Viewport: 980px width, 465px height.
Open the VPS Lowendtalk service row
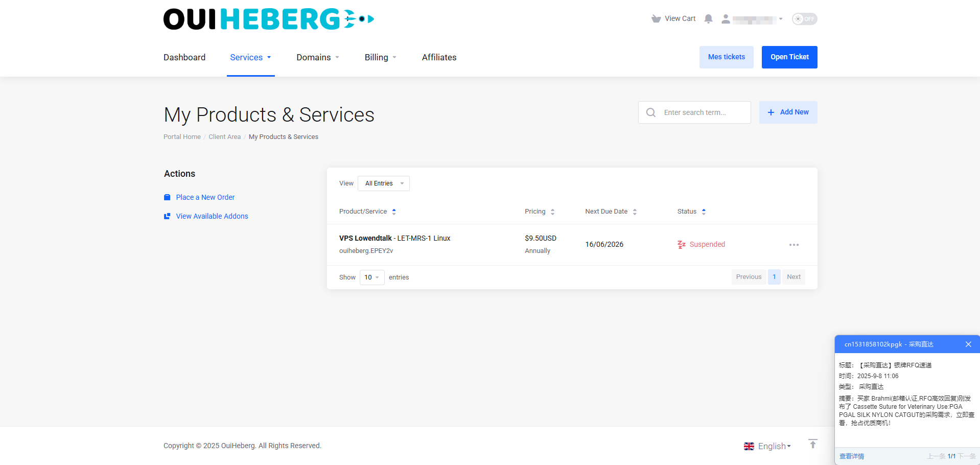(x=572, y=245)
